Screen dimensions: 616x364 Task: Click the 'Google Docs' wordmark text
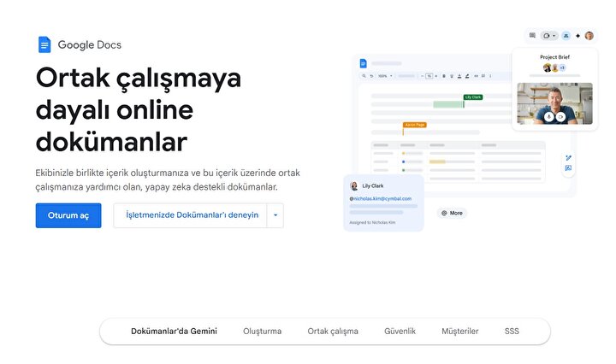point(90,44)
